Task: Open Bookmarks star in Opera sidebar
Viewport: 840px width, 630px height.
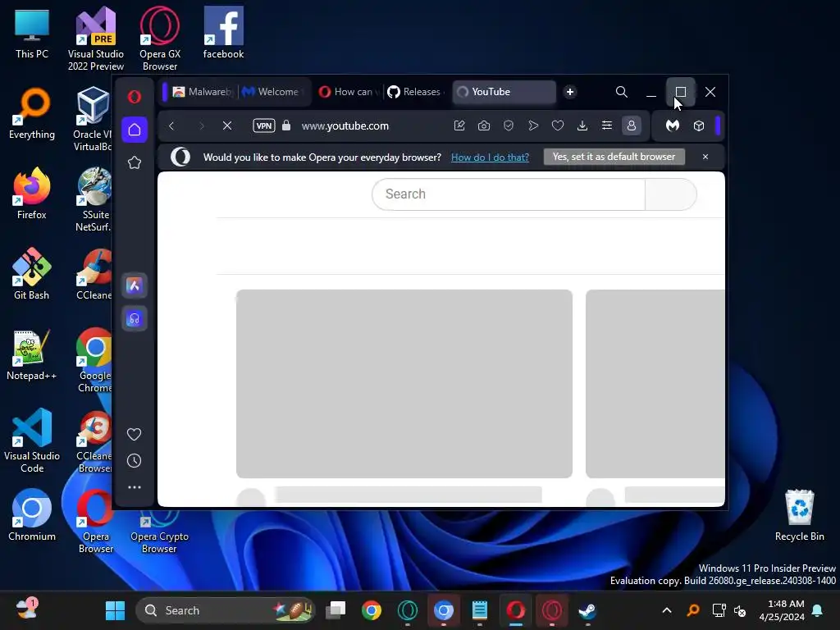Action: click(x=135, y=163)
